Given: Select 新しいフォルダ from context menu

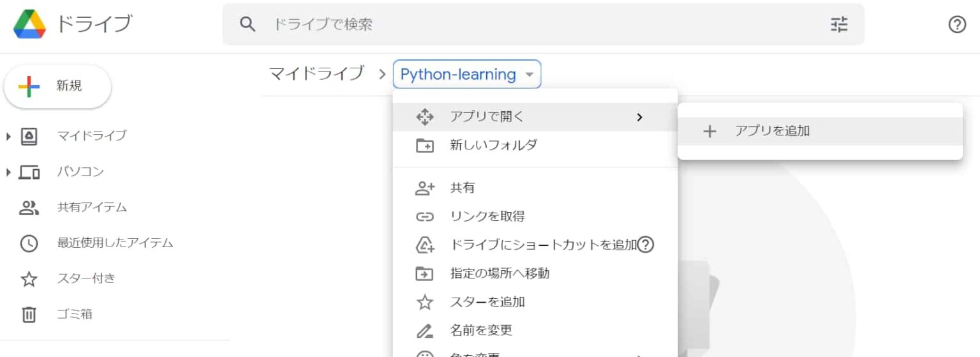Looking at the screenshot, I should [x=493, y=146].
